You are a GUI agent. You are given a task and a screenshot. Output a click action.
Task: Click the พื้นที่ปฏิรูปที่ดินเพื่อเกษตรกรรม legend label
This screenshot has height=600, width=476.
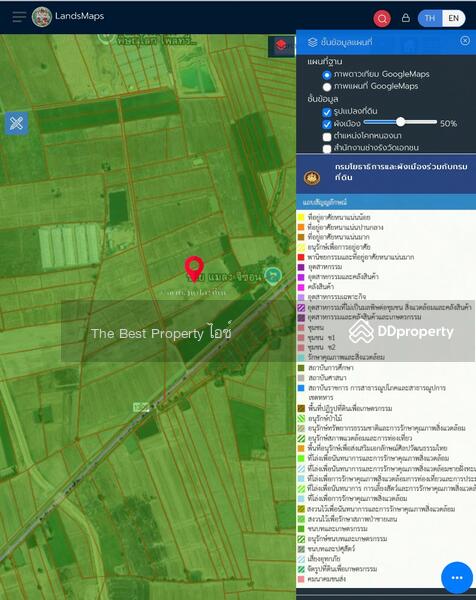(350, 408)
